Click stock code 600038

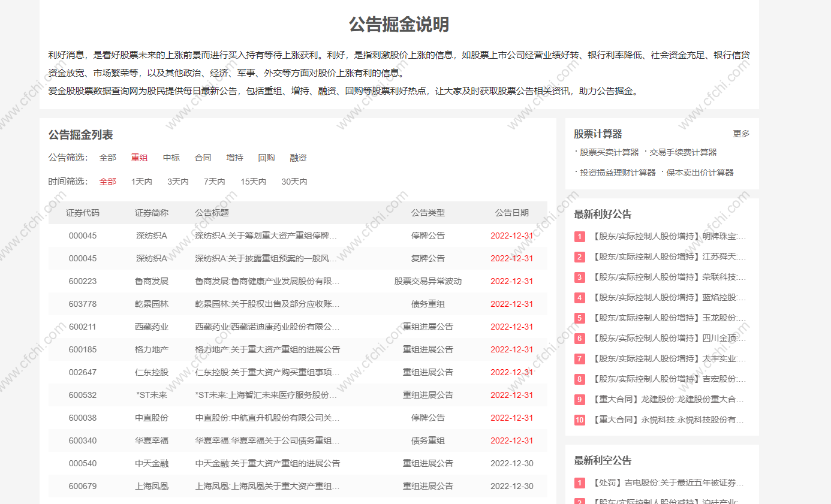[x=83, y=418]
